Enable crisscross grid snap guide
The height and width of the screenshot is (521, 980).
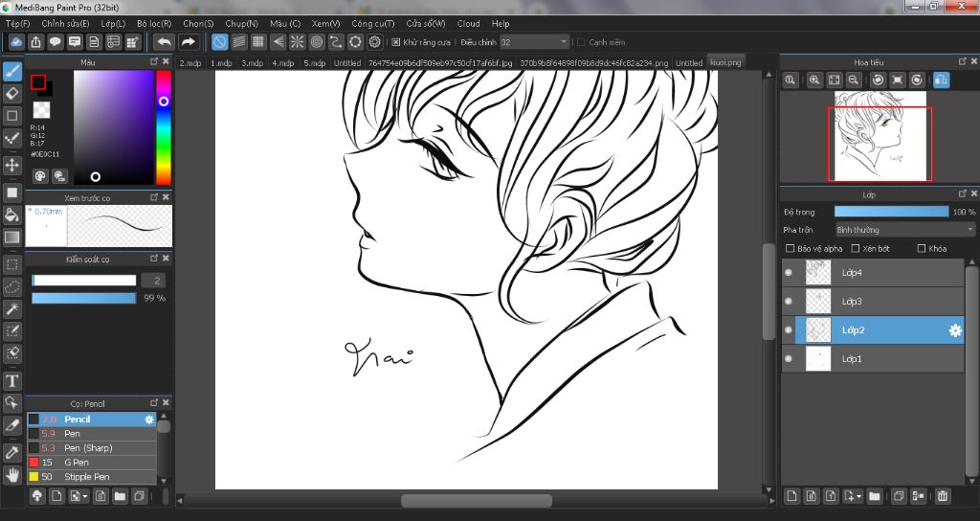pyautogui.click(x=258, y=42)
